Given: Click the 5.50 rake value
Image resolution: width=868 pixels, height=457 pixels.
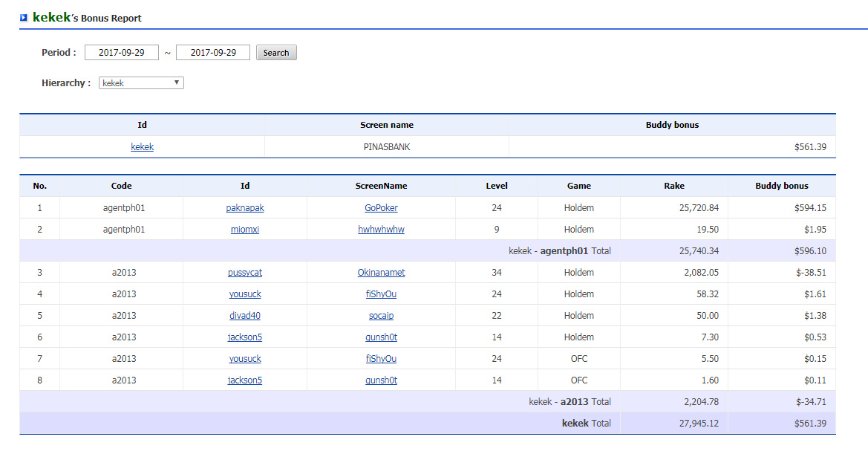Looking at the screenshot, I should 711,359.
